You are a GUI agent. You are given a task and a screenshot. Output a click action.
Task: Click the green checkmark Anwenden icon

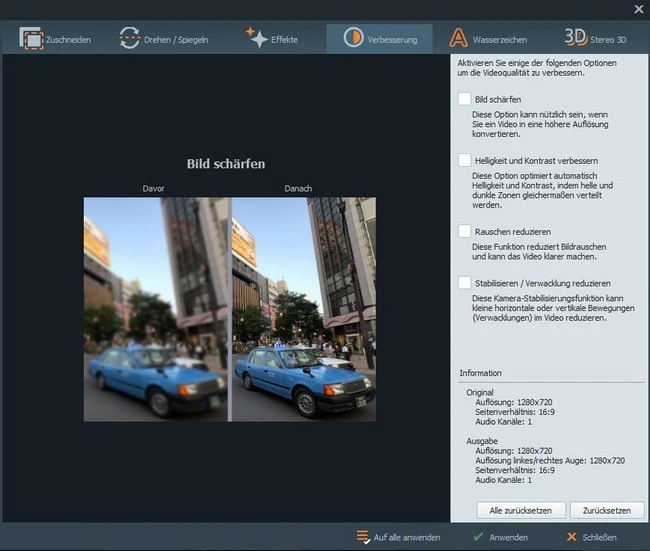tap(478, 536)
